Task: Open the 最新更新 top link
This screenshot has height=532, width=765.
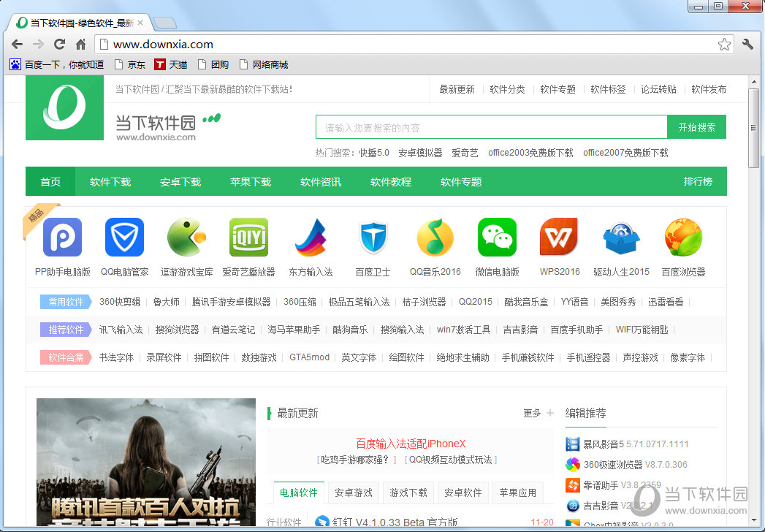Action: (457, 89)
